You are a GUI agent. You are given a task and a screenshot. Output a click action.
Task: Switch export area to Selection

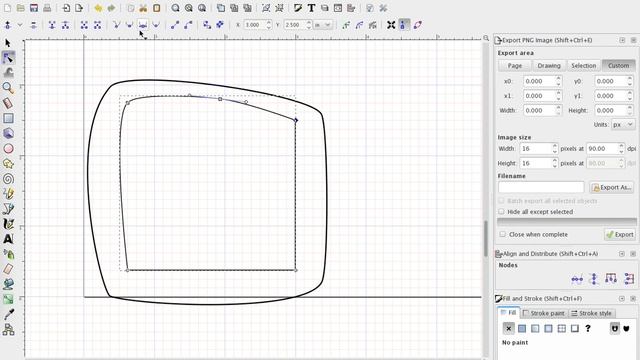[584, 65]
